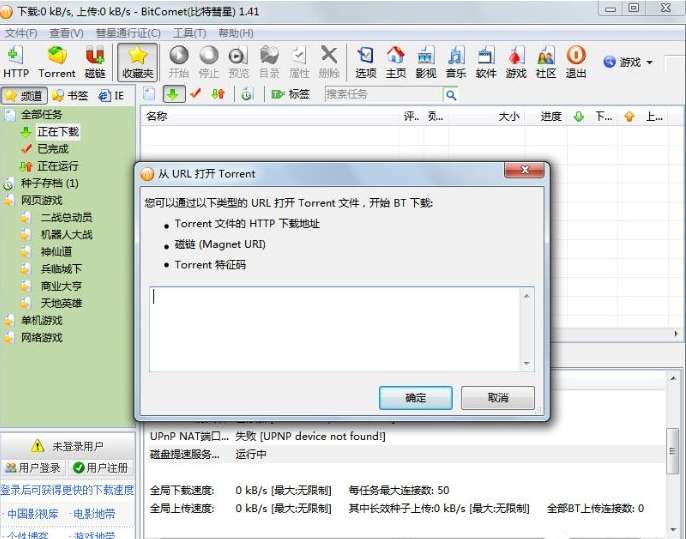This screenshot has height=539, width=686.
Task: Click the magnifier search task icon
Action: [x=451, y=94]
